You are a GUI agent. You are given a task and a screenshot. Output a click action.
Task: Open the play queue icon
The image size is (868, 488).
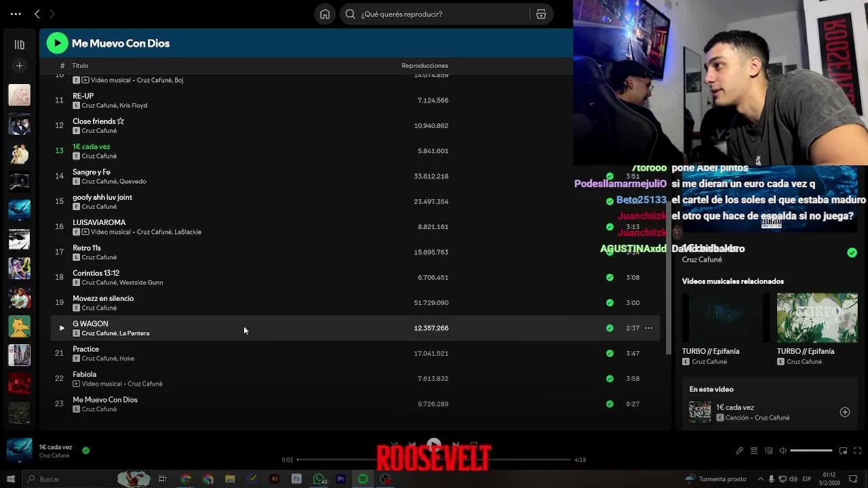tap(754, 451)
